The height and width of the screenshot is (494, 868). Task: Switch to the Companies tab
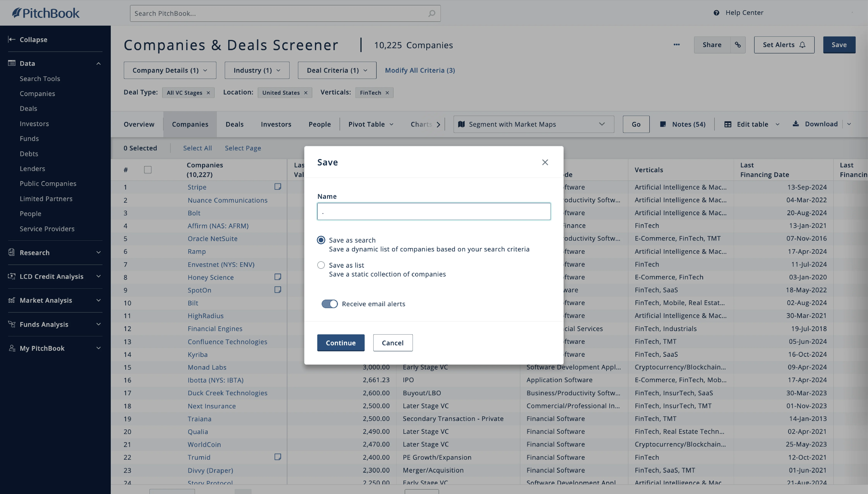coord(190,124)
